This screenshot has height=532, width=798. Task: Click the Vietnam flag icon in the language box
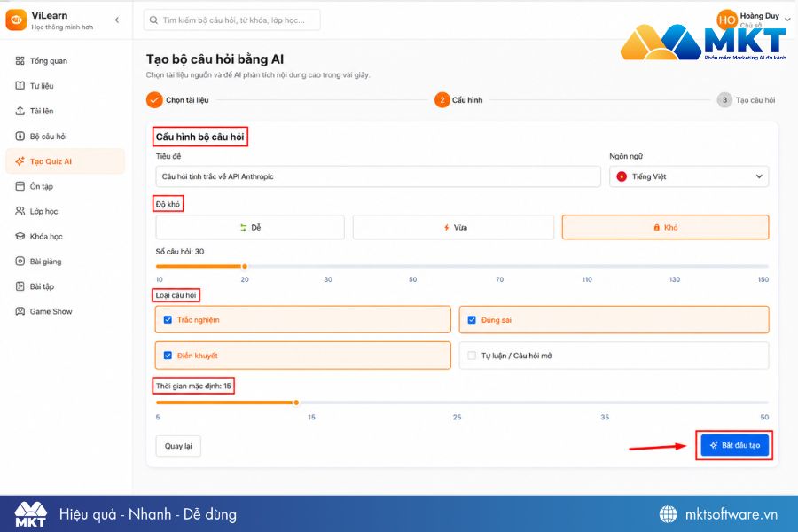tap(622, 176)
